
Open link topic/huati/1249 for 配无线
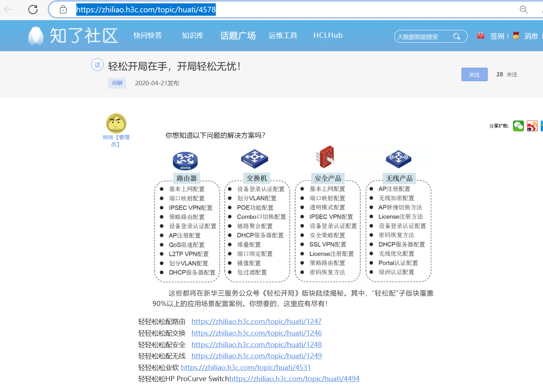click(x=257, y=356)
